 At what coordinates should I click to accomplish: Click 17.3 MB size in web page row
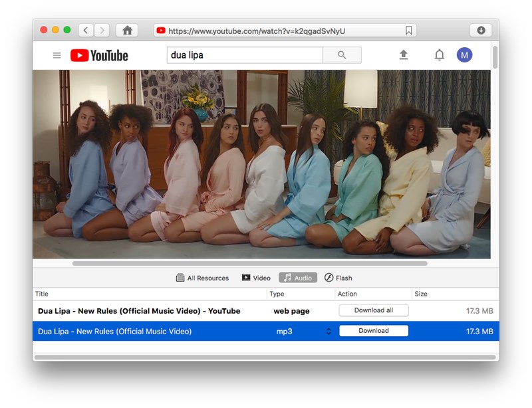[479, 311]
